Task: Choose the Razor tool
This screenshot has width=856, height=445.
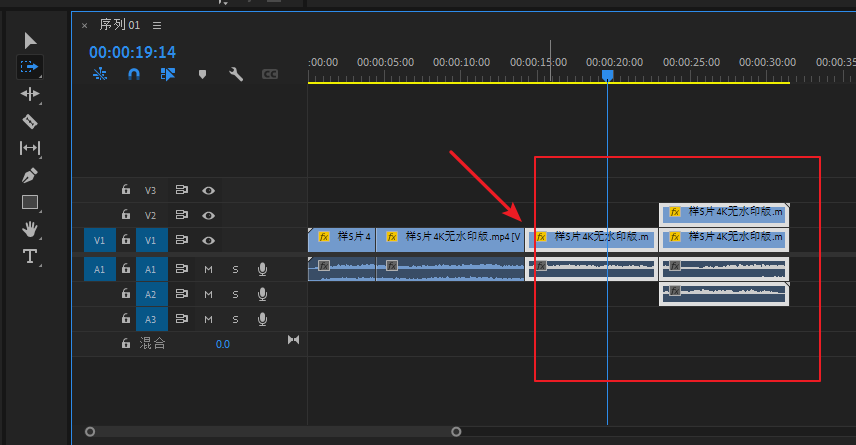Action: pyautogui.click(x=30, y=121)
